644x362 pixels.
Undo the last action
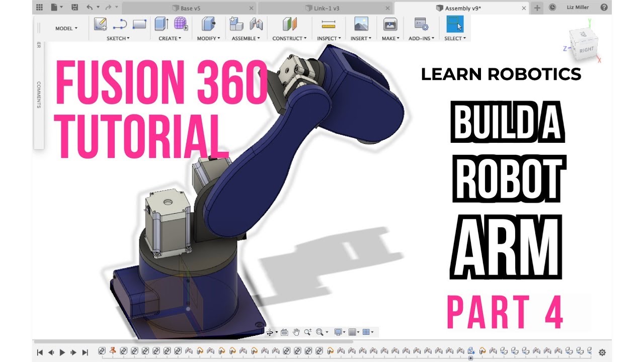(90, 8)
